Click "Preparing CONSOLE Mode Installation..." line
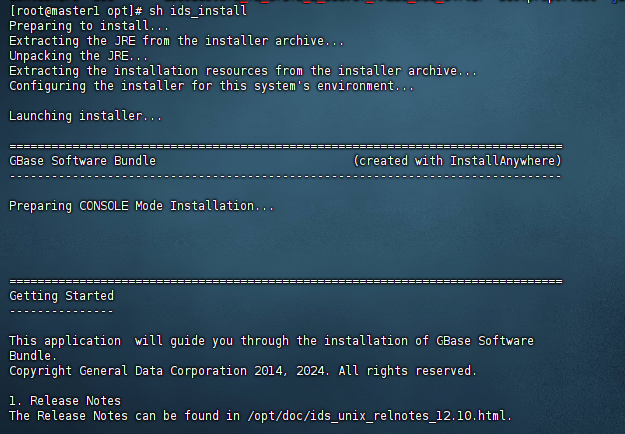The width and height of the screenshot is (625, 434). click(x=141, y=206)
